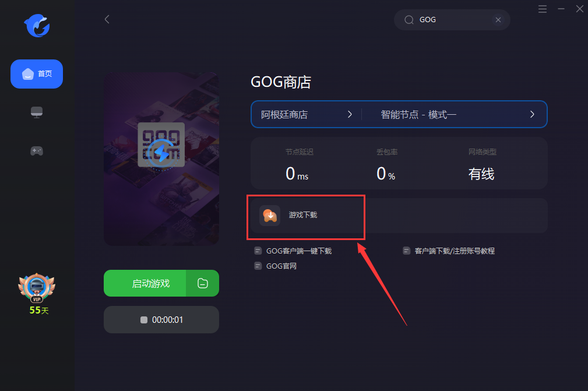Open the GOG官网 link
The image size is (588, 391).
[x=276, y=266]
